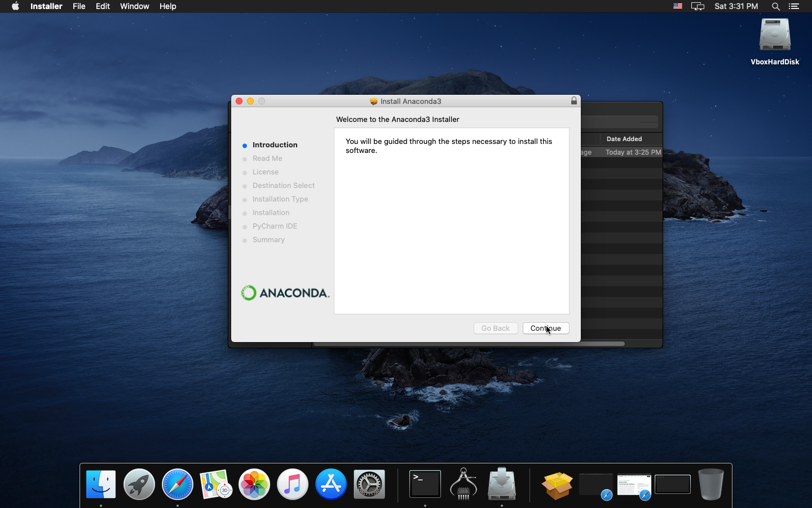Open Maps from the Dock

216,484
